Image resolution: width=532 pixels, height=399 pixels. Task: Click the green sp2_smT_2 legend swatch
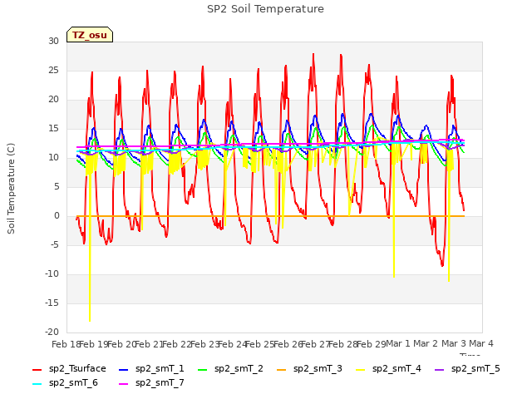203,369
